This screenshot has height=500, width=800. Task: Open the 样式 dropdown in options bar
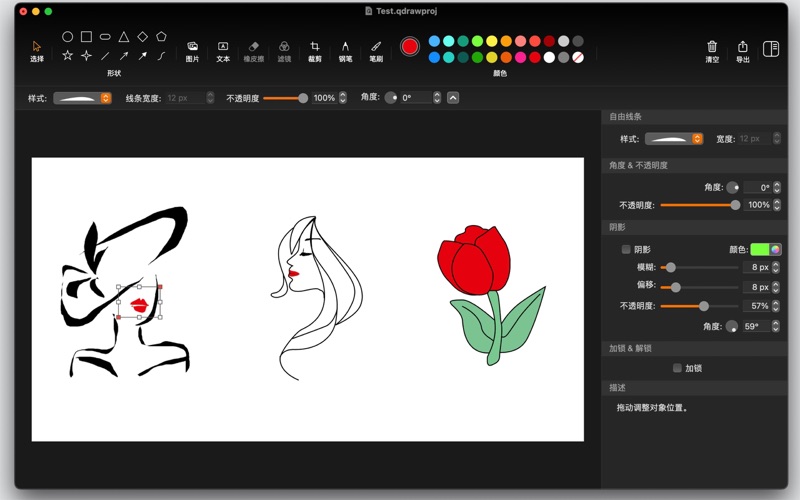coord(82,98)
